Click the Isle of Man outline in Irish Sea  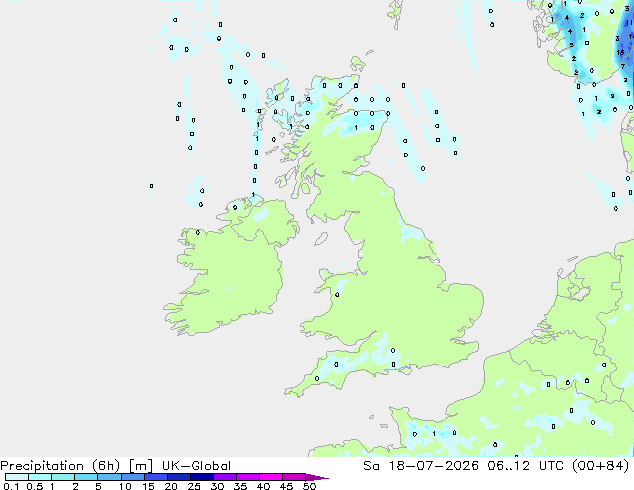click(x=321, y=239)
